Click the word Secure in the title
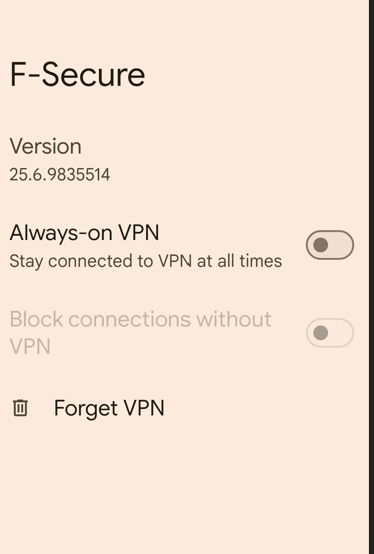374x554 pixels. click(x=94, y=74)
